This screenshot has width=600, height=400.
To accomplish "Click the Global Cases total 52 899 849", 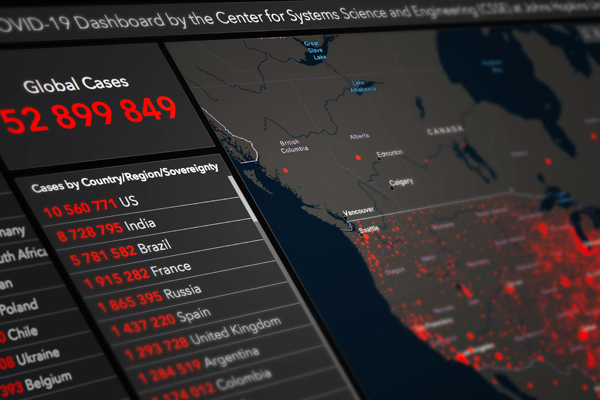I will tap(89, 114).
